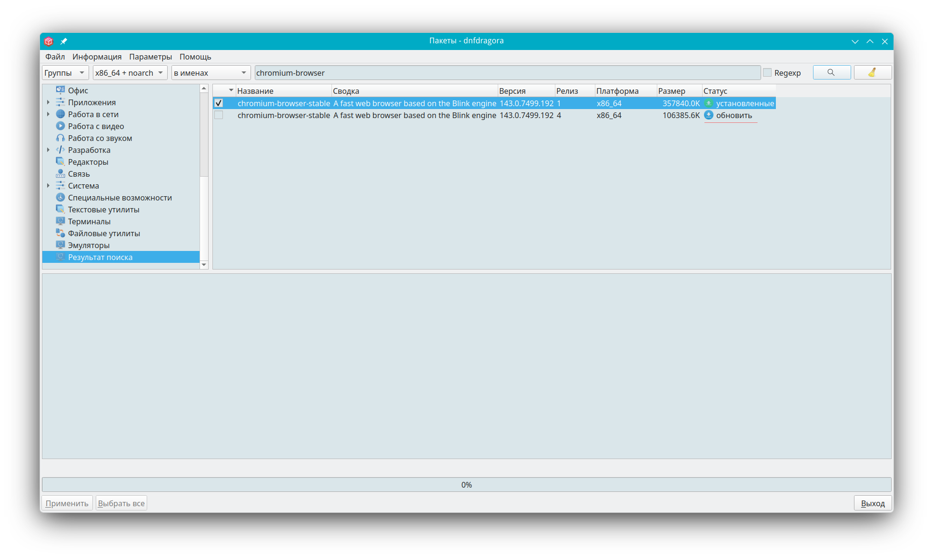
Task: Click the pin icon in title bar
Action: pos(63,41)
